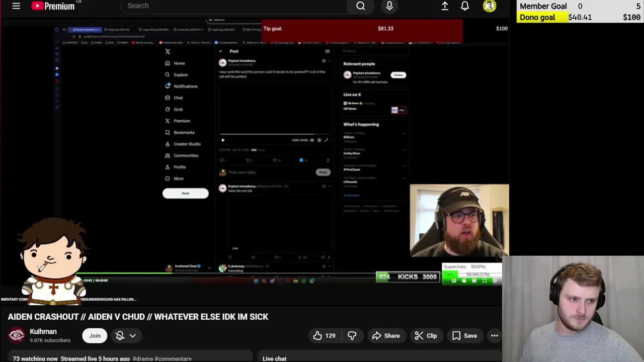Select the video title text
Image resolution: width=644 pixels, height=362 pixels.
coord(138,317)
